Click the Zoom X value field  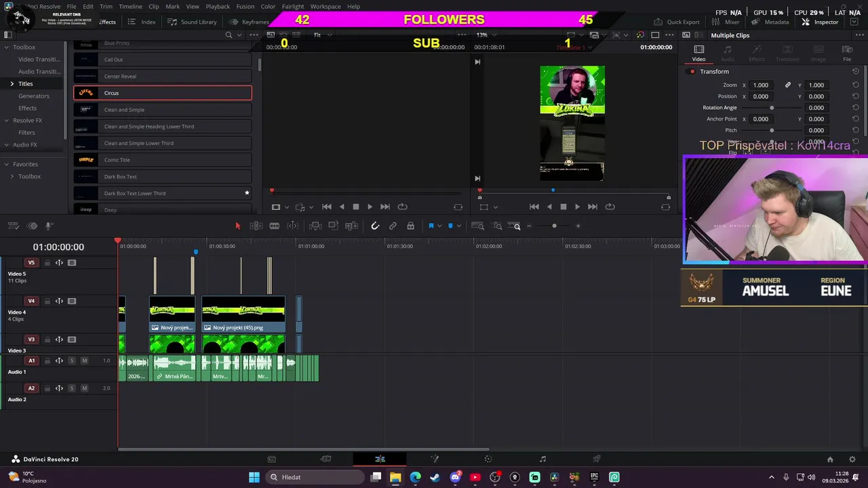[x=761, y=85]
